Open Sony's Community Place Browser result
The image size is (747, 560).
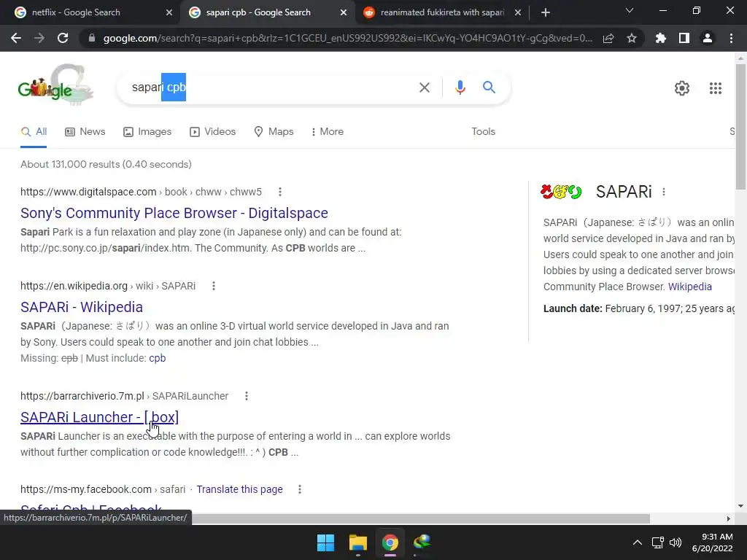coord(174,213)
